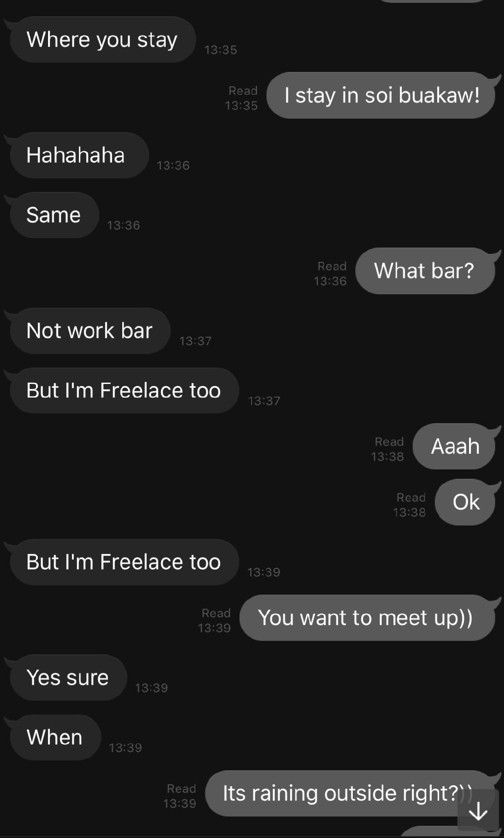Select the 'Hahahaha' message bubble

[79, 155]
